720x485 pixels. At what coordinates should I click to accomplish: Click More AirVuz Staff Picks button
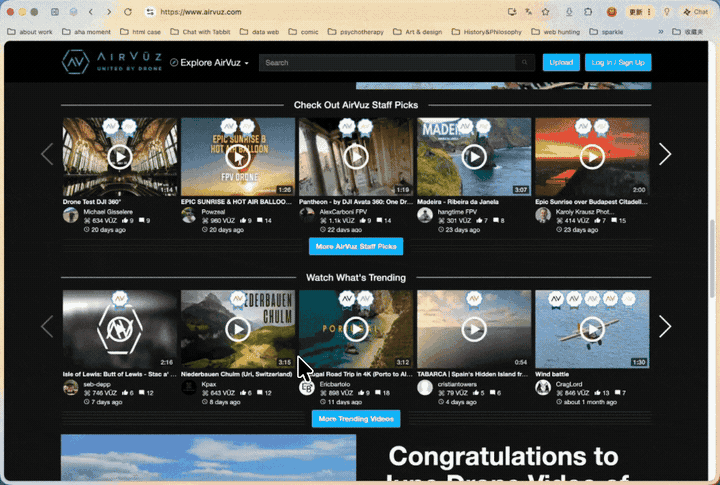[x=356, y=247]
